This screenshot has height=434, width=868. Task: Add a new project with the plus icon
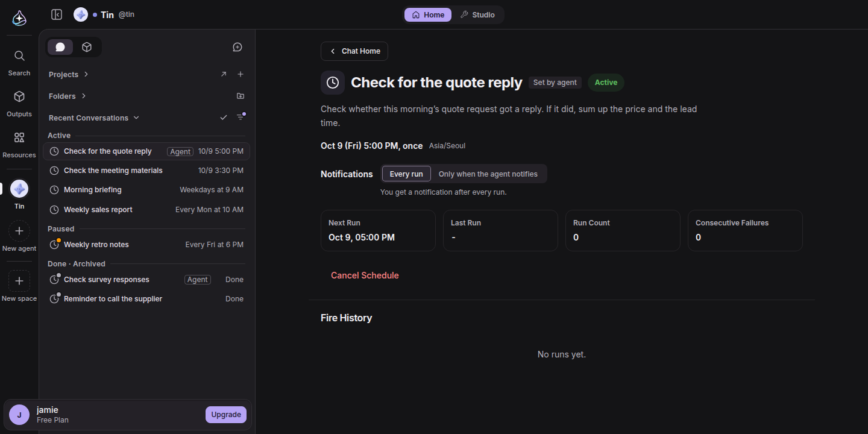[241, 74]
